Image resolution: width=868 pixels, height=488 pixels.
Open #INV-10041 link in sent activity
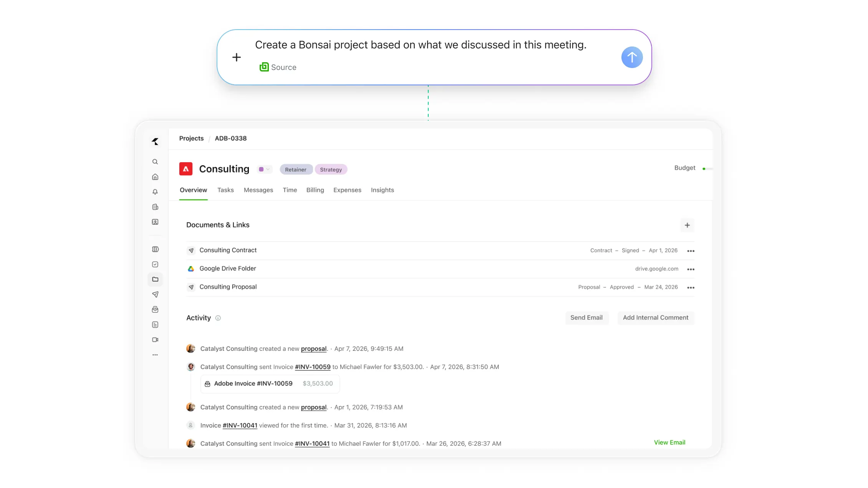tap(312, 443)
